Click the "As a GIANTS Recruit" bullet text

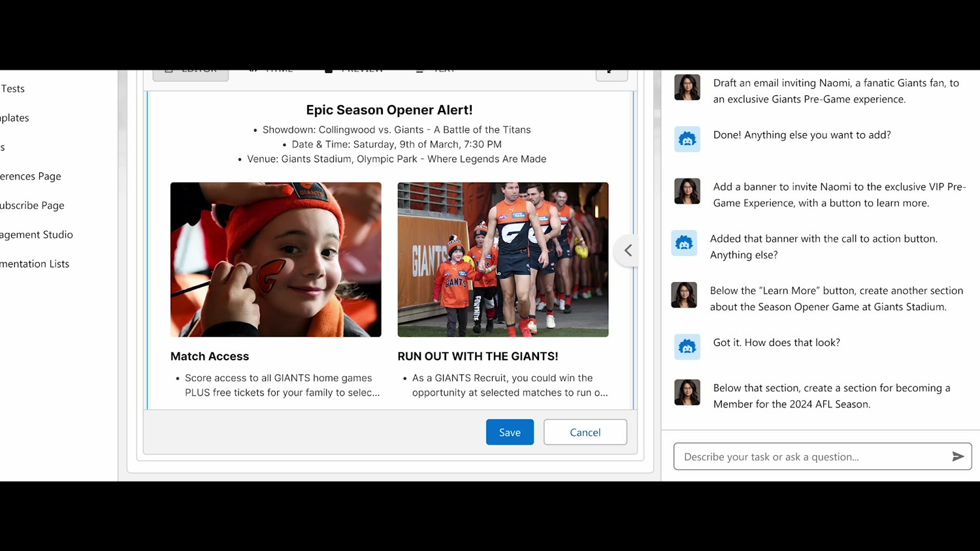(510, 385)
